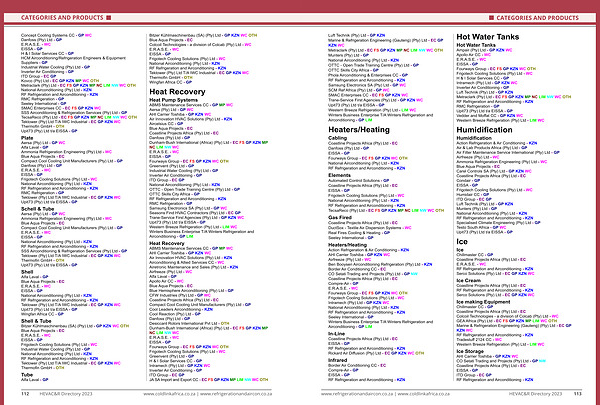Open www.coldlinkafrica.co.za link on page 112 footer
Viewport: 600px width, 405px height.
tap(169, 394)
